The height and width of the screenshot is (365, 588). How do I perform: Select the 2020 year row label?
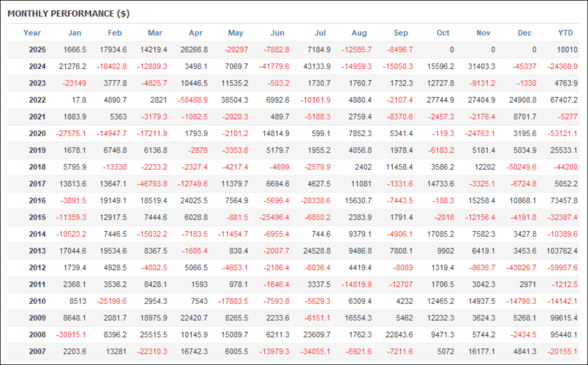[x=38, y=134]
